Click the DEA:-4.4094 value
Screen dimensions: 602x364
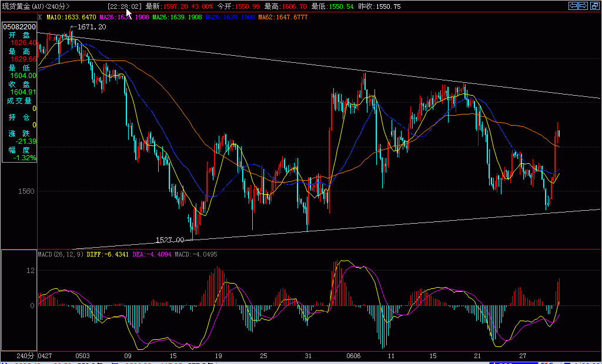click(x=153, y=254)
